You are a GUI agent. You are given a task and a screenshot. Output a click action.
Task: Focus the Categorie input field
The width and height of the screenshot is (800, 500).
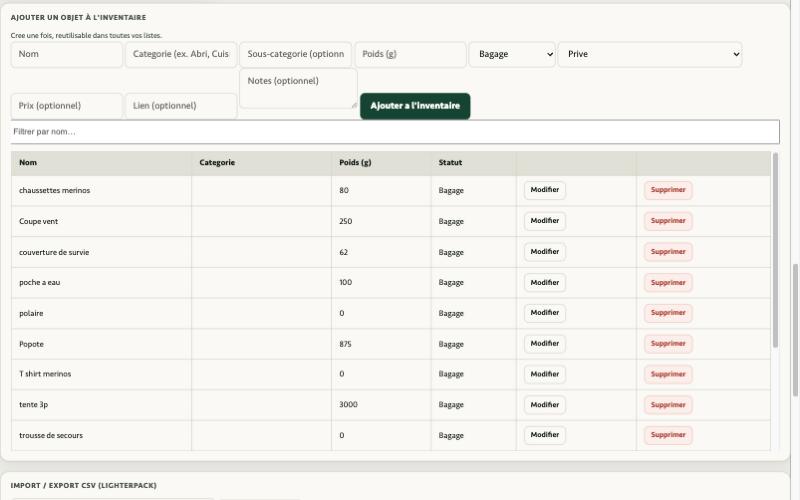(181, 55)
